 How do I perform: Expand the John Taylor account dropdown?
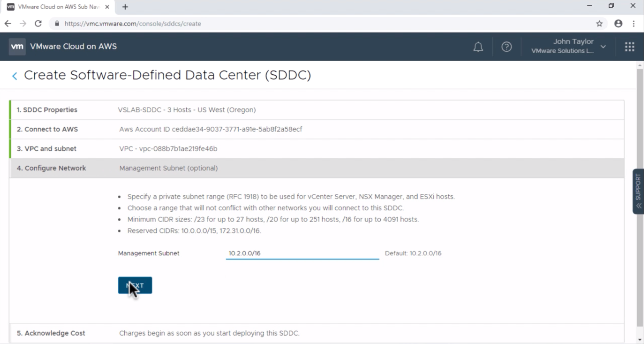603,47
